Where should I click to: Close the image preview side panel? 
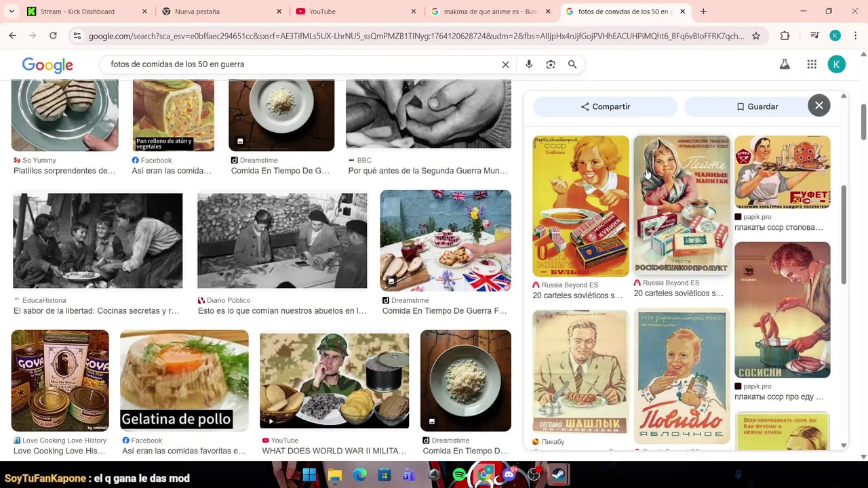[819, 106]
